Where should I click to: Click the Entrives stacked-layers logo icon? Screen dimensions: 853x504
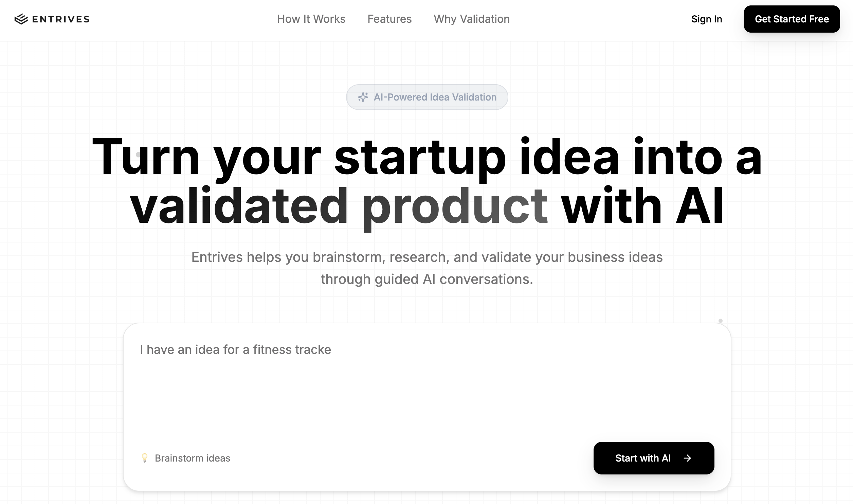(21, 19)
